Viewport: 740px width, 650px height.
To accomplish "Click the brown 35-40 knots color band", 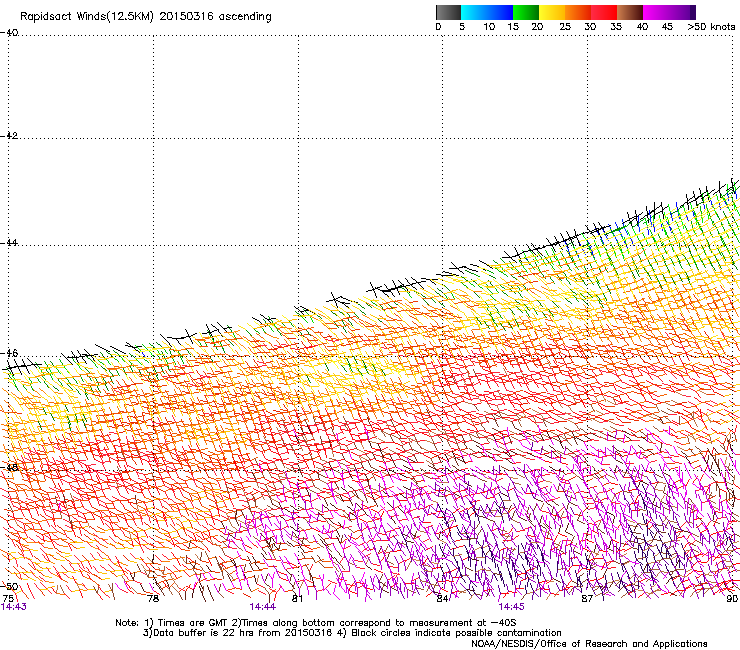I will (x=630, y=12).
